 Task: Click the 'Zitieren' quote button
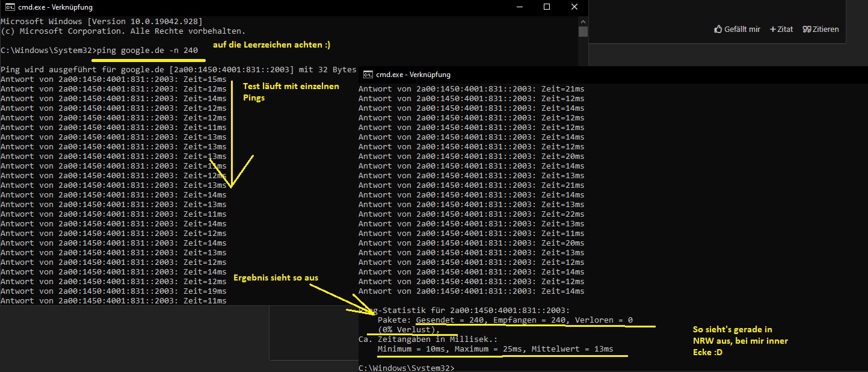tap(820, 29)
